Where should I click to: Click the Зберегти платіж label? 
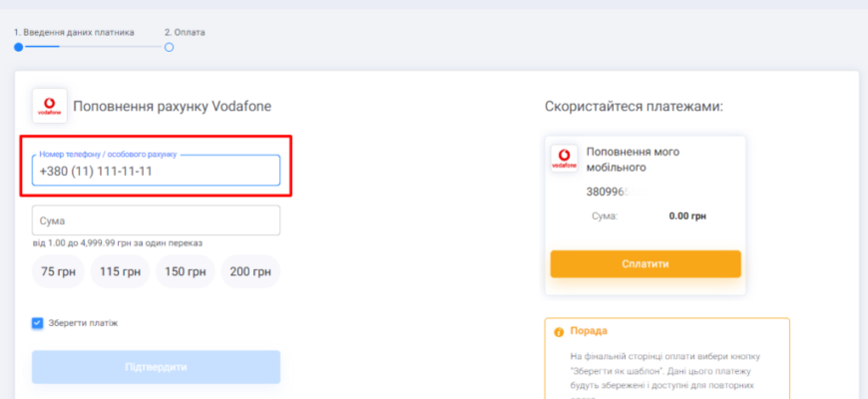83,323
